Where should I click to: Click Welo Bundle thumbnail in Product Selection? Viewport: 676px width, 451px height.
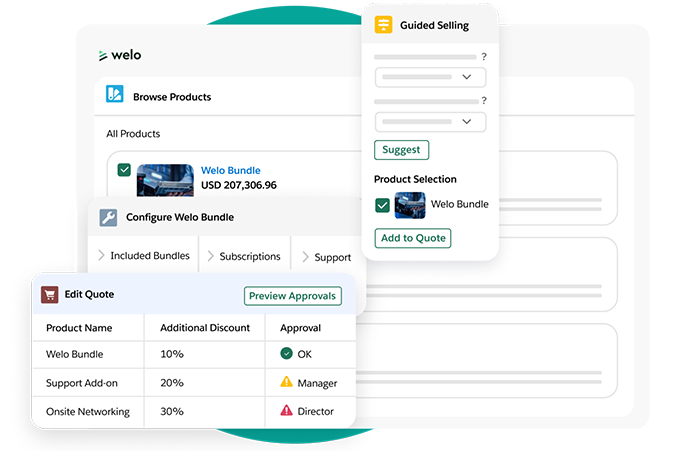pyautogui.click(x=410, y=205)
